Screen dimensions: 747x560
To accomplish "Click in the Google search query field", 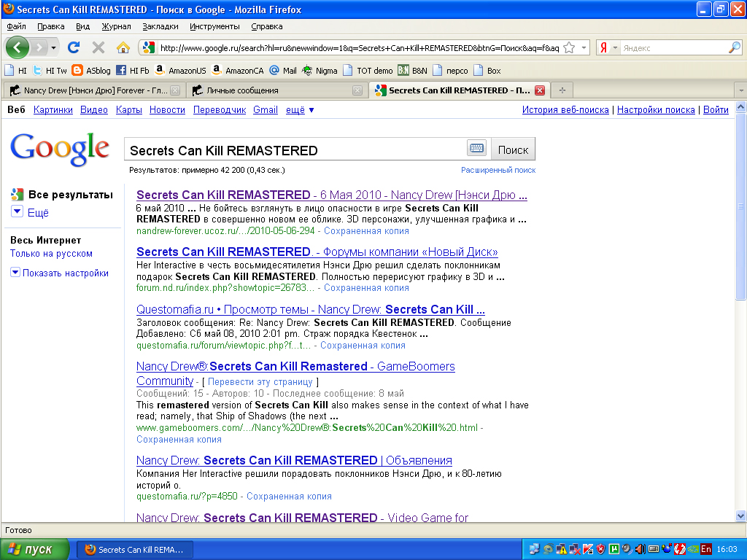I will pos(295,150).
